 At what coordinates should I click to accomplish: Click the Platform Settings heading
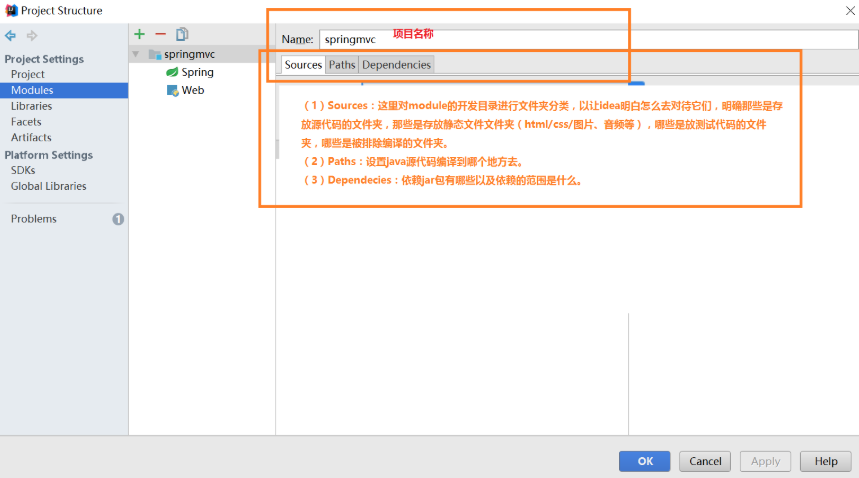click(49, 155)
